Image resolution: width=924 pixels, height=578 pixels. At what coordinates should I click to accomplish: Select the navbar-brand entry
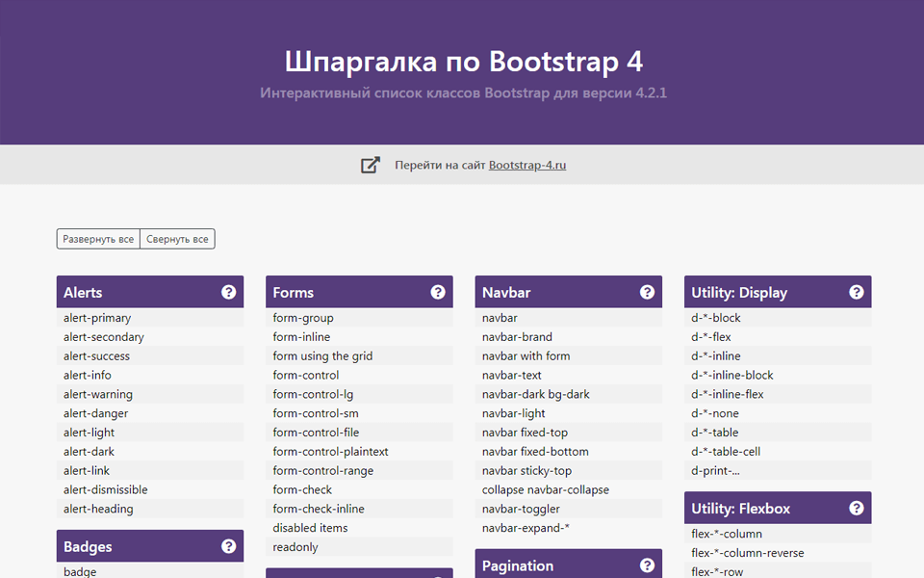coord(568,337)
